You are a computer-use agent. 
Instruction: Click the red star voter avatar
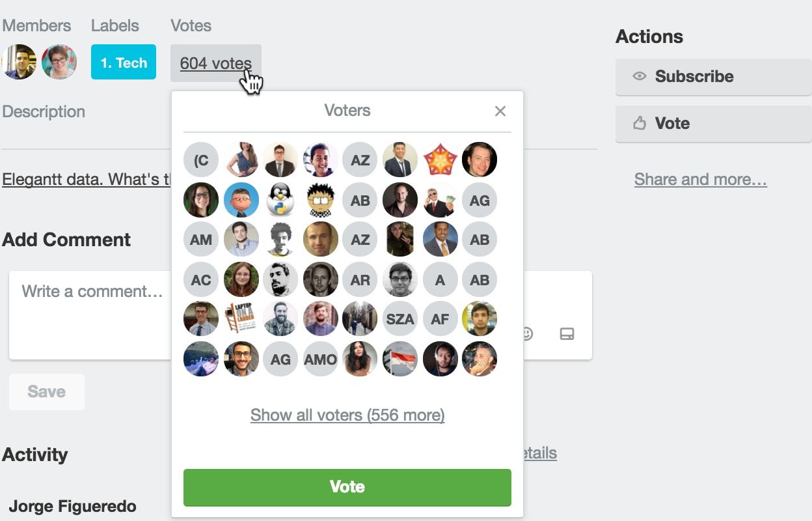[440, 160]
